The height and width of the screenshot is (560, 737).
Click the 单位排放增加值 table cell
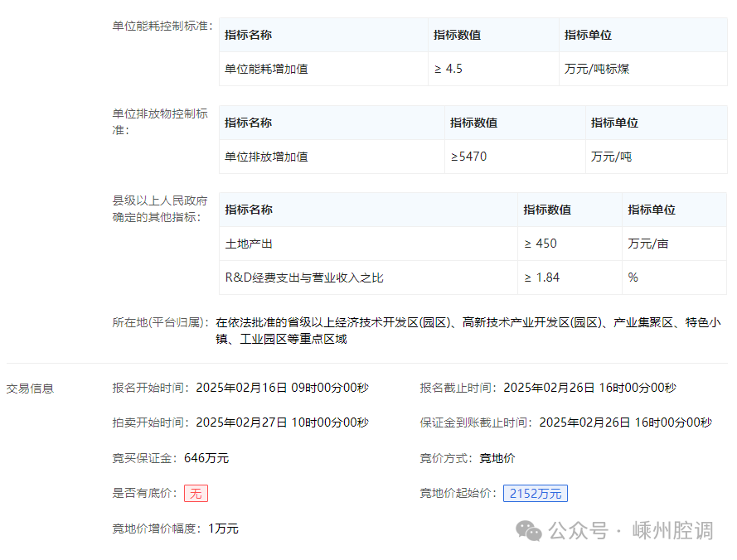pos(266,156)
